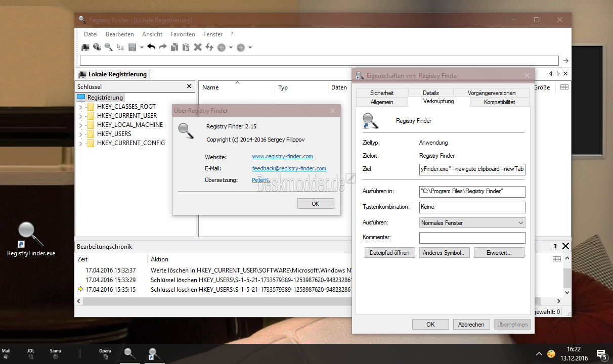Click the Opera taskbar icon

tap(105, 354)
